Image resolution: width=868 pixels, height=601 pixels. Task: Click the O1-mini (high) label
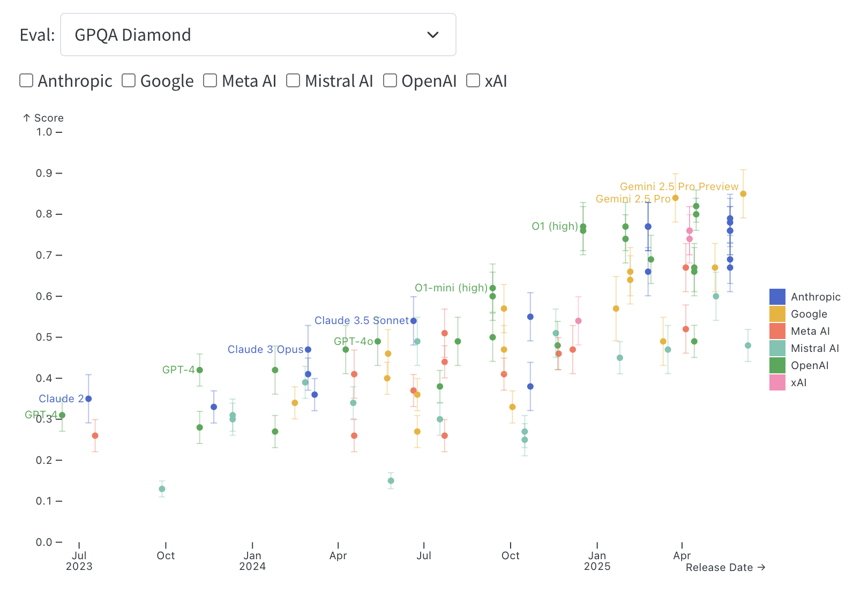[x=451, y=288]
